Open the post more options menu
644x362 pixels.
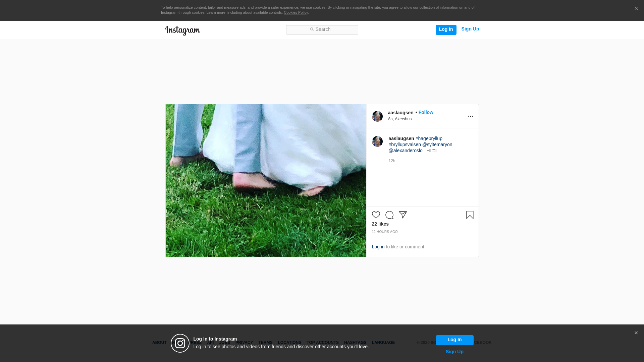(x=470, y=116)
